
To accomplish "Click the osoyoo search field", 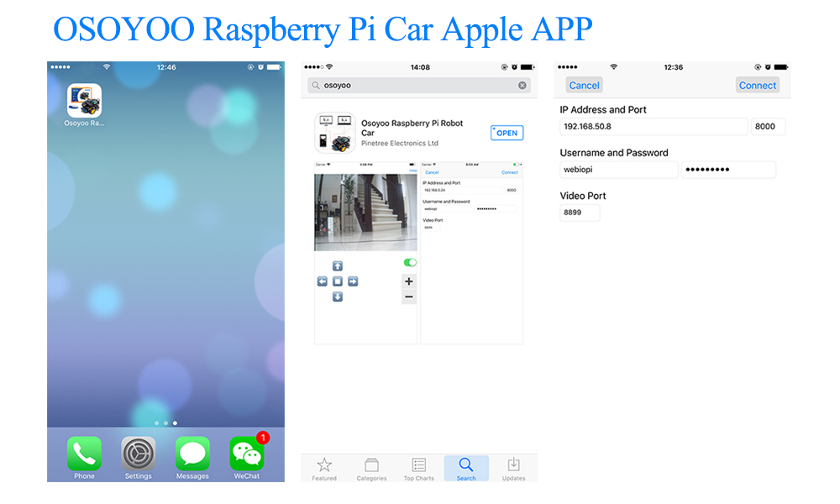I will 419,85.
